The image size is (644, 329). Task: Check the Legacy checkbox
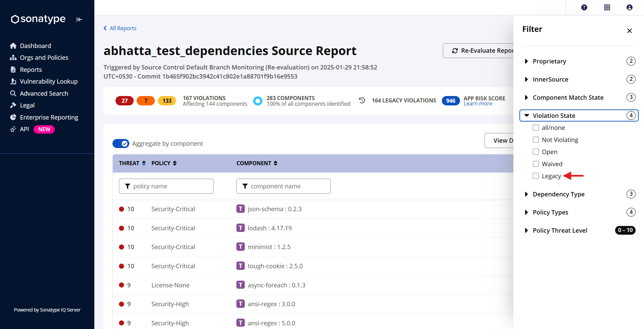[x=536, y=176]
